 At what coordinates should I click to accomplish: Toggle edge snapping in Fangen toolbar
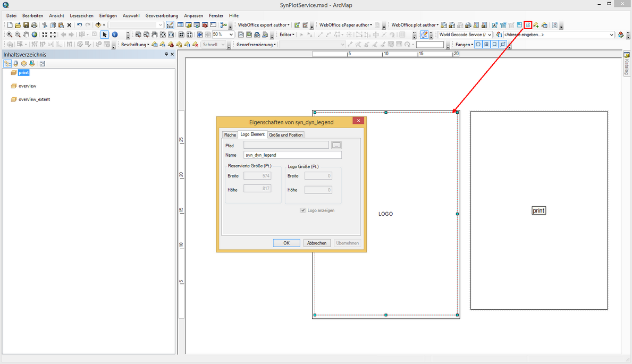pos(502,45)
